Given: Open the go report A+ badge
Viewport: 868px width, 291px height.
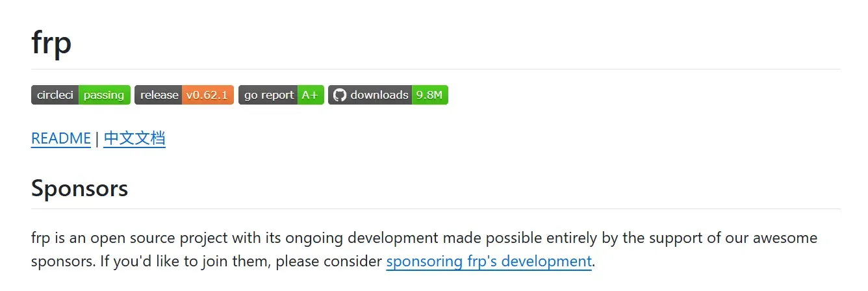Looking at the screenshot, I should point(281,95).
